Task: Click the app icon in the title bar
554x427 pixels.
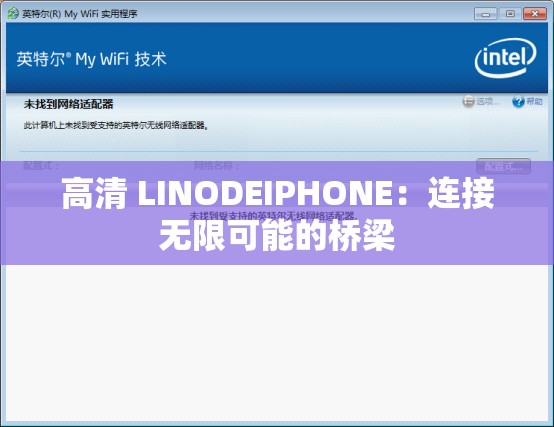Action: click(x=13, y=14)
